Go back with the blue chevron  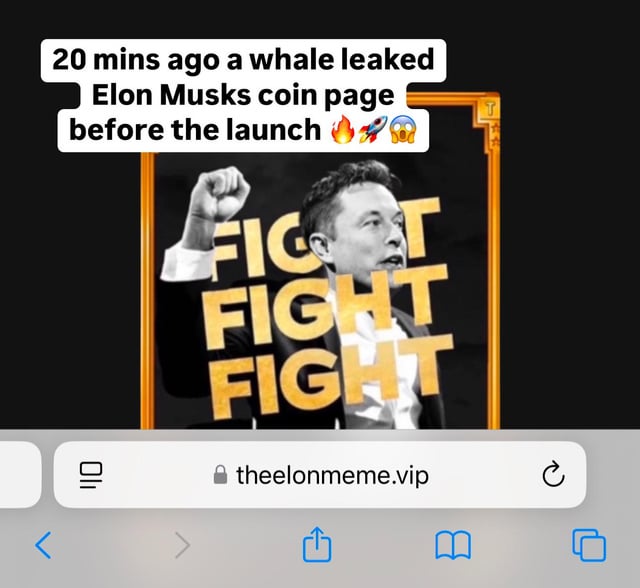pyautogui.click(x=43, y=545)
